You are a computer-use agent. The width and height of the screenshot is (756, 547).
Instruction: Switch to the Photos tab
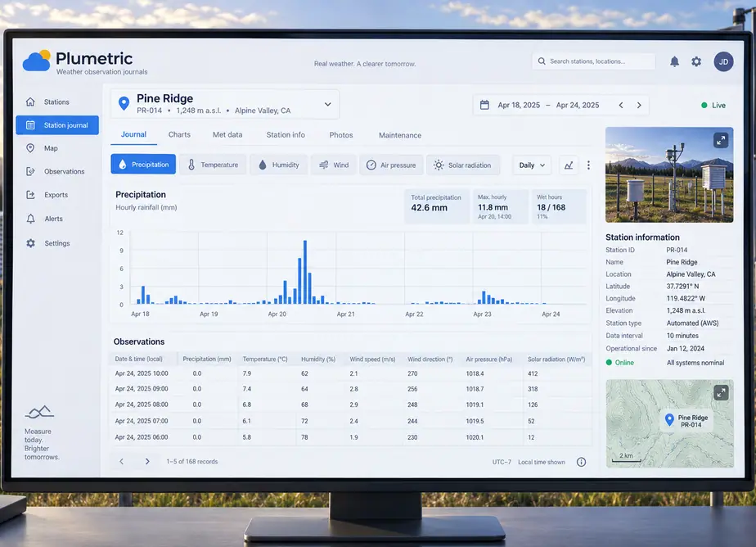click(x=341, y=135)
